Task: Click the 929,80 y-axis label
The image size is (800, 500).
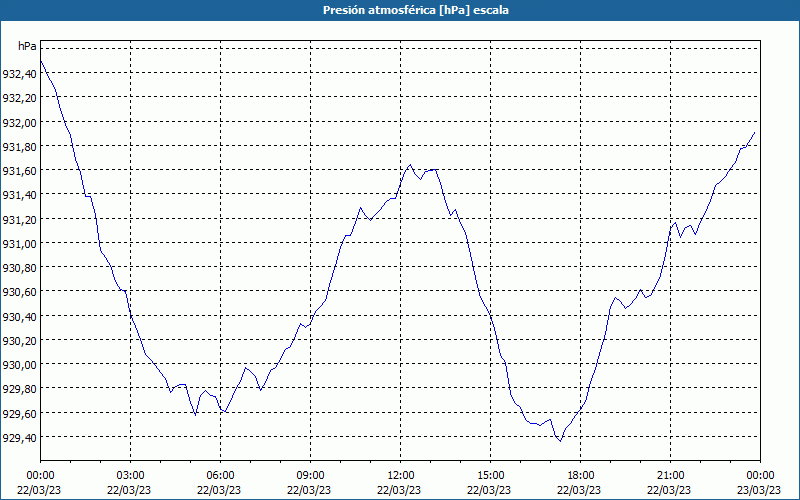Action: 19,389
